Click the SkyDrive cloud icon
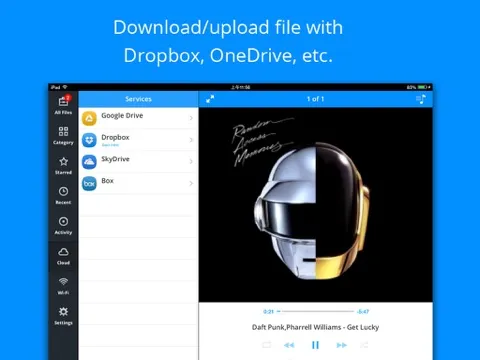Image resolution: width=480 pixels, height=360 pixels. click(x=89, y=162)
